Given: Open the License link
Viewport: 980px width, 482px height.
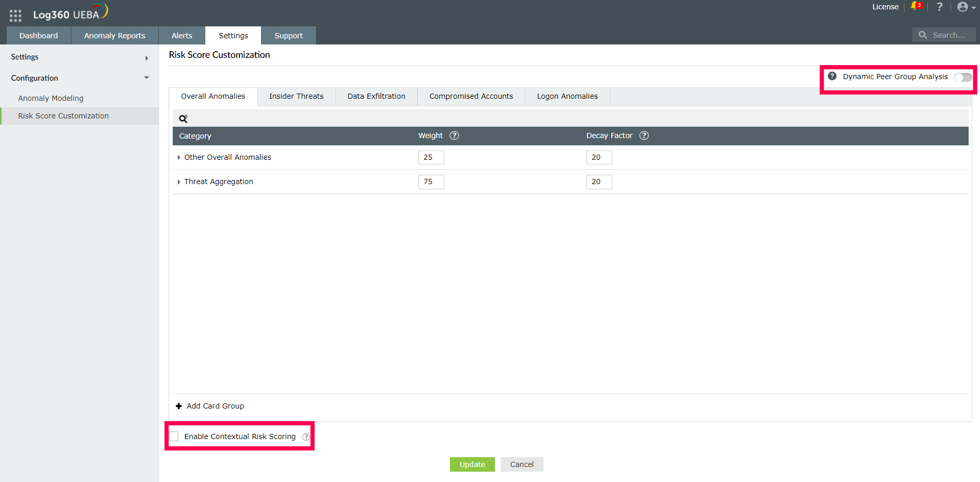Looking at the screenshot, I should coord(885,7).
